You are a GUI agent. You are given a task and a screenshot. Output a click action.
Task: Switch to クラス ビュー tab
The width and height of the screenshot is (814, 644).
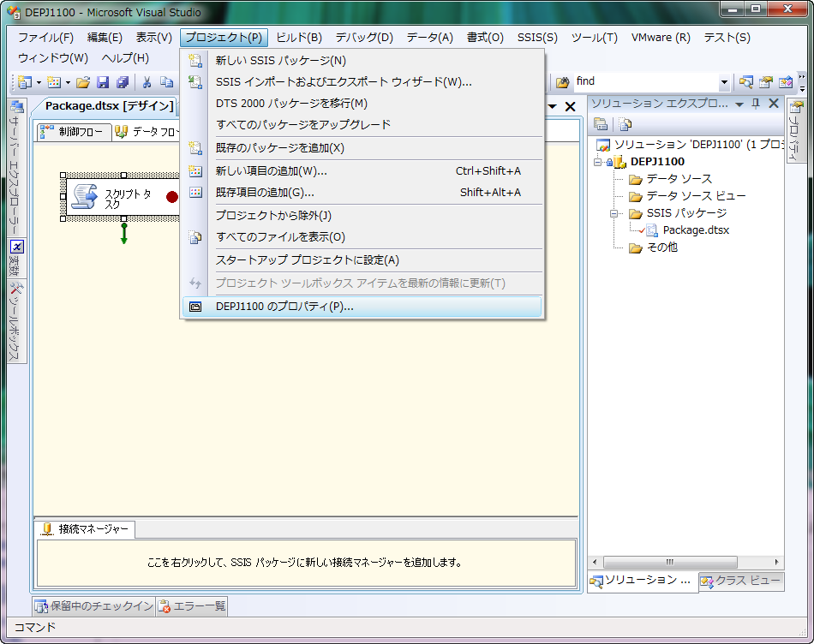(x=741, y=581)
